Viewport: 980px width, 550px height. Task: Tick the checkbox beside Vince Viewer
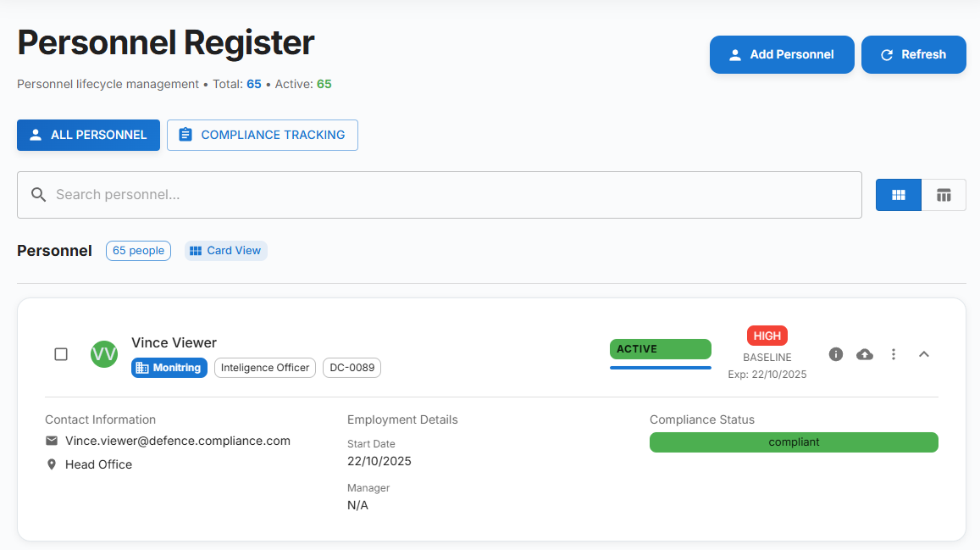[61, 354]
